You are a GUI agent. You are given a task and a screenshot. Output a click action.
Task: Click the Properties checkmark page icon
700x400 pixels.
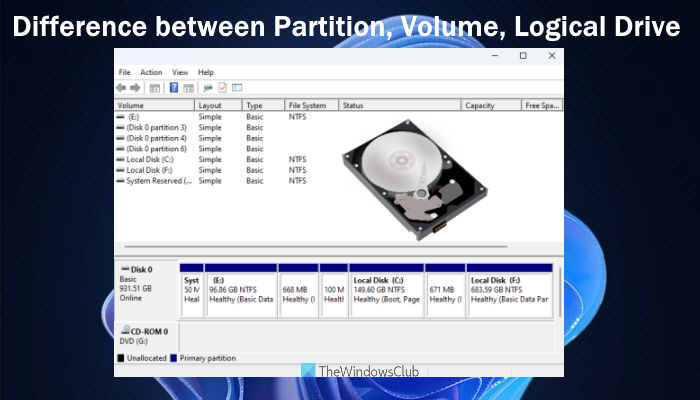pyautogui.click(x=222, y=88)
